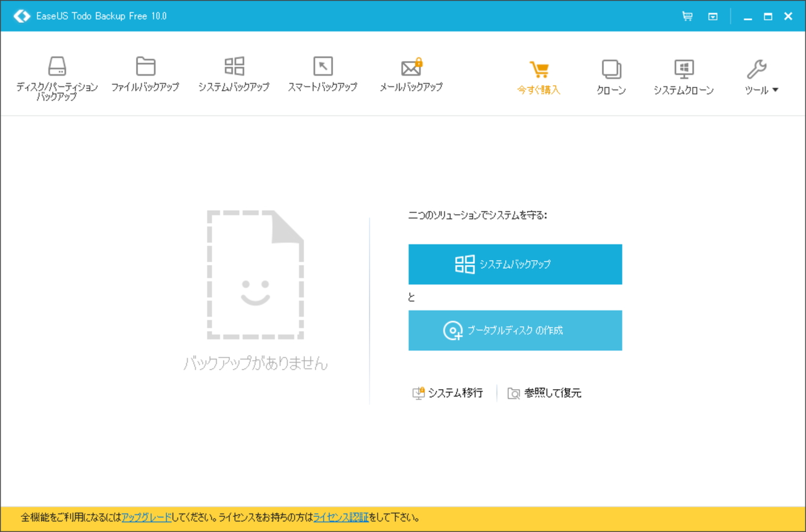806x532 pixels.
Task: Open メールバックアップ with the lock badge
Action: point(411,72)
